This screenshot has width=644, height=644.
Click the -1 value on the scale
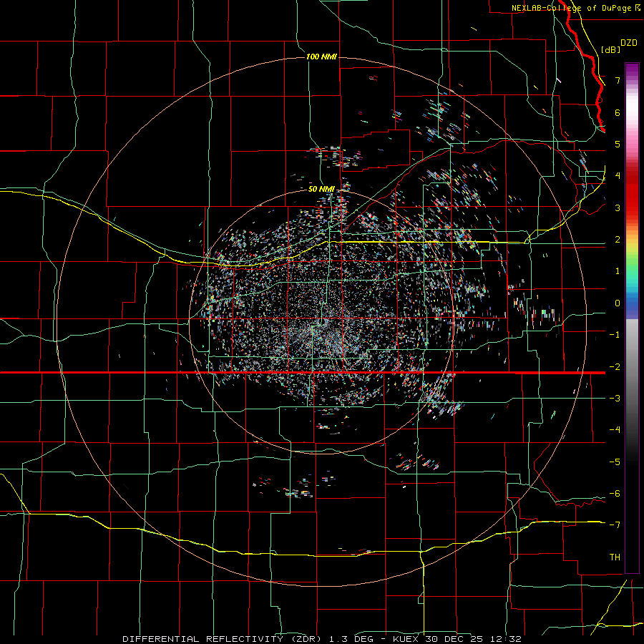(x=615, y=335)
